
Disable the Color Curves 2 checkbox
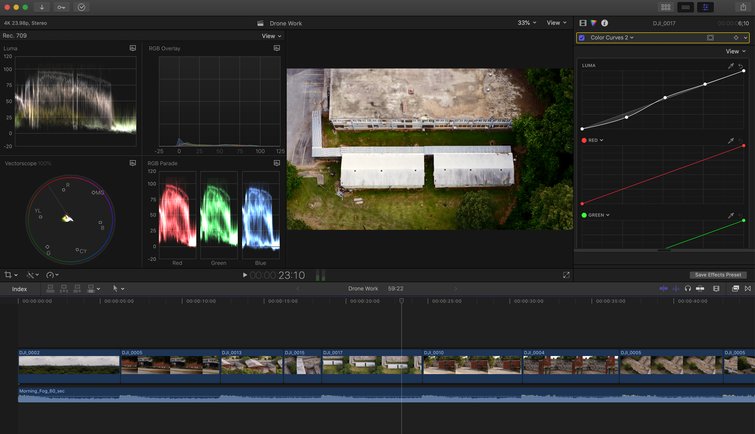click(582, 37)
